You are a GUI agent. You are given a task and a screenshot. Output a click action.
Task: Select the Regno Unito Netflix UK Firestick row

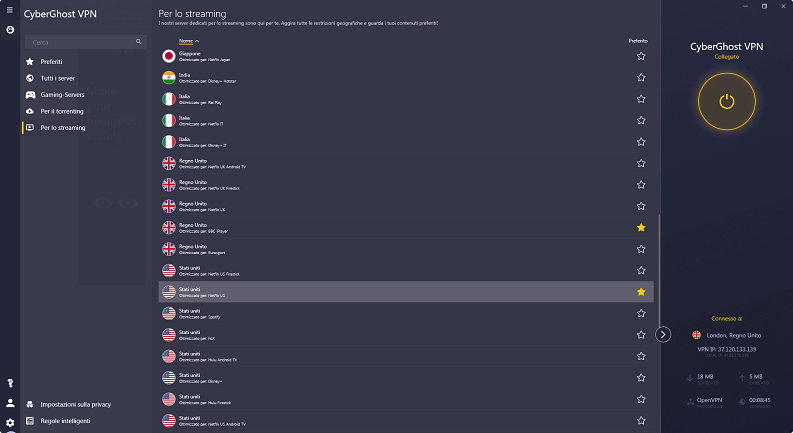tap(406, 185)
